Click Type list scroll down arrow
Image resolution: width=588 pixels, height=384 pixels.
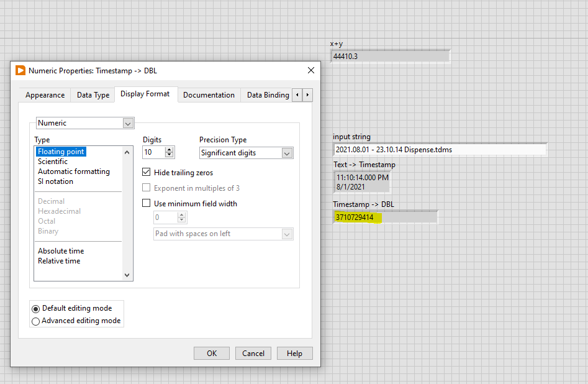[x=127, y=275]
